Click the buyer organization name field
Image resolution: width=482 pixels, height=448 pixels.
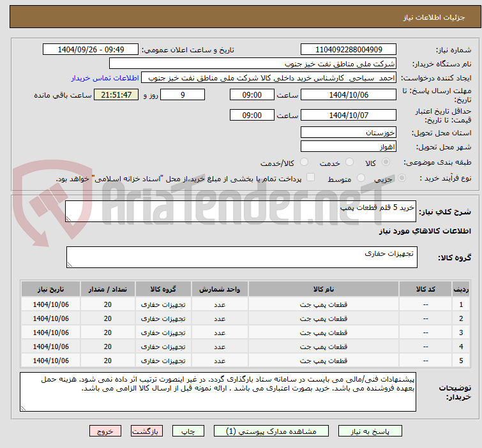tap(253, 64)
